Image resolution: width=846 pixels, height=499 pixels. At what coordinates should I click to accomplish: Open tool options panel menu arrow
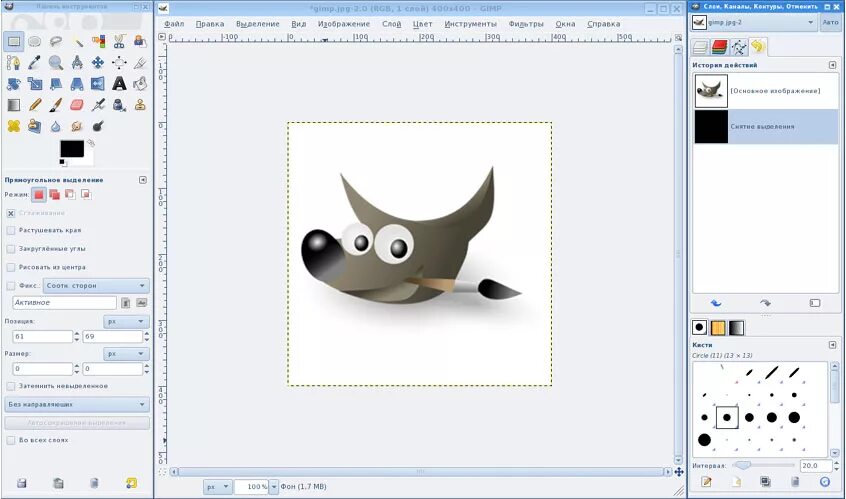(142, 180)
